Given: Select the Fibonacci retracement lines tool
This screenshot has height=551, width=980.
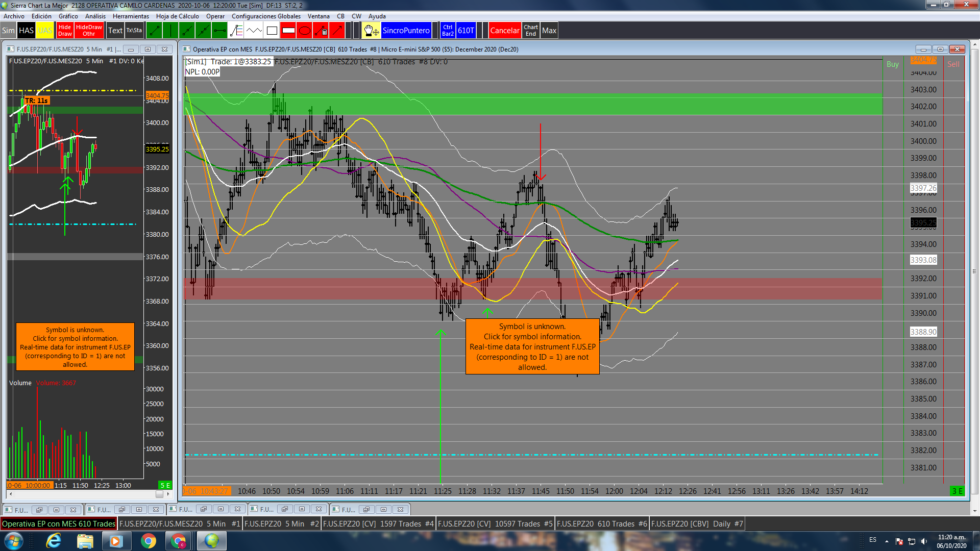Looking at the screenshot, I should click(236, 31).
